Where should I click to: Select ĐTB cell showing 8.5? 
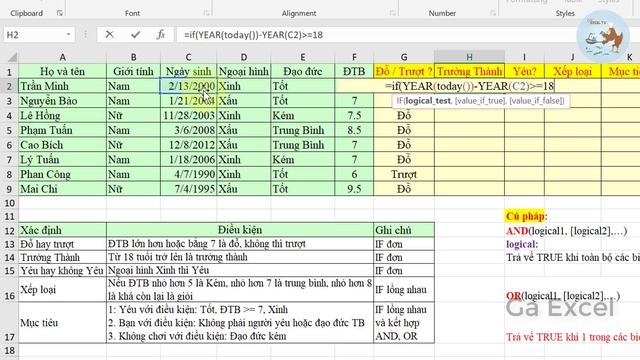pyautogui.click(x=354, y=130)
